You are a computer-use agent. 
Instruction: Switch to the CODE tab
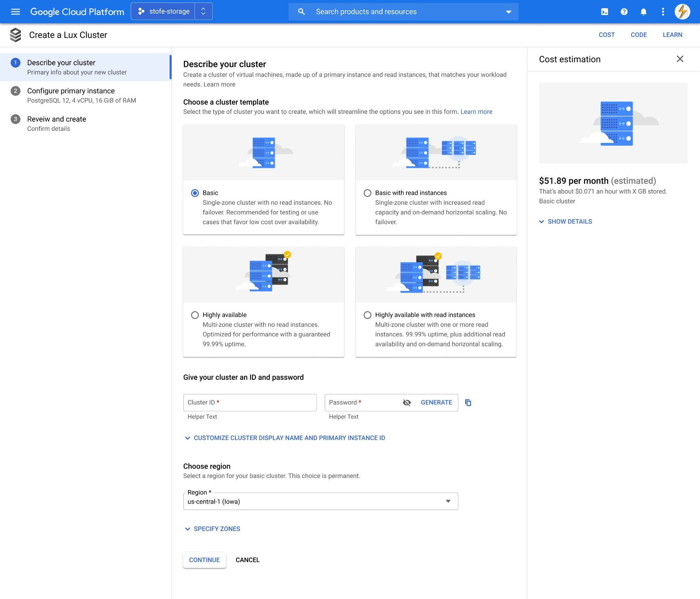click(x=639, y=35)
